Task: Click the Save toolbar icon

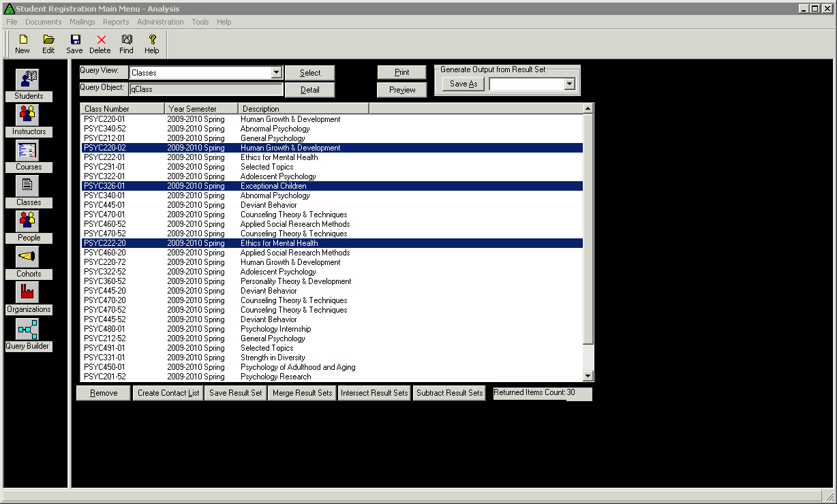Action: click(x=74, y=44)
